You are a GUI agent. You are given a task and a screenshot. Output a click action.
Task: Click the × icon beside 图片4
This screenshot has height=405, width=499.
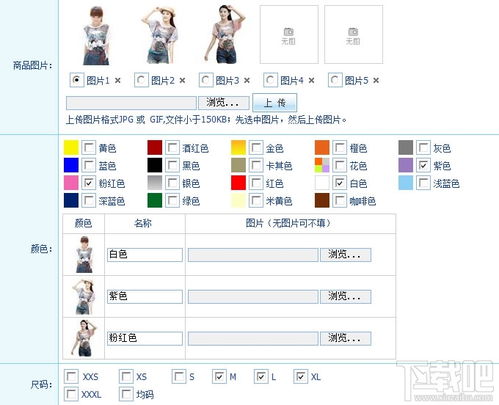(x=311, y=80)
